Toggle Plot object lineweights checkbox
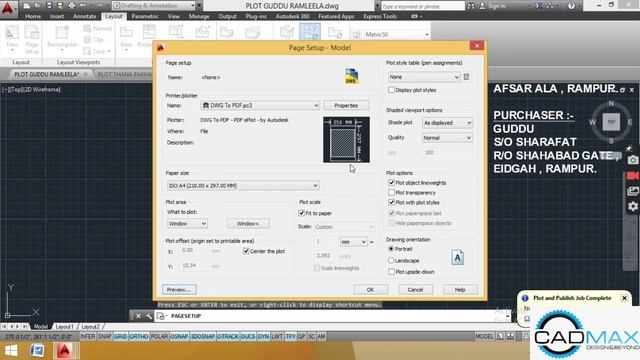Screen dimensions: 640x360 pyautogui.click(x=391, y=182)
